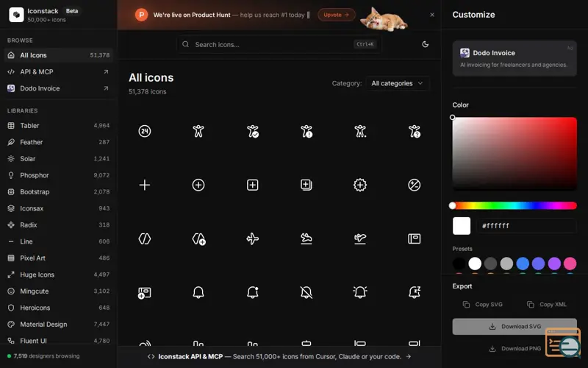Open All Icons in sidebar

click(x=59, y=55)
